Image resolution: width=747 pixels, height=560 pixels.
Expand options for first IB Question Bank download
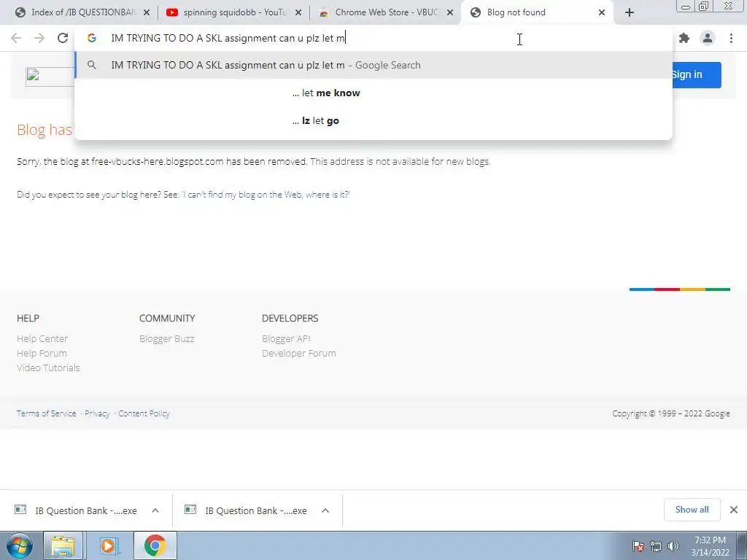(x=155, y=510)
